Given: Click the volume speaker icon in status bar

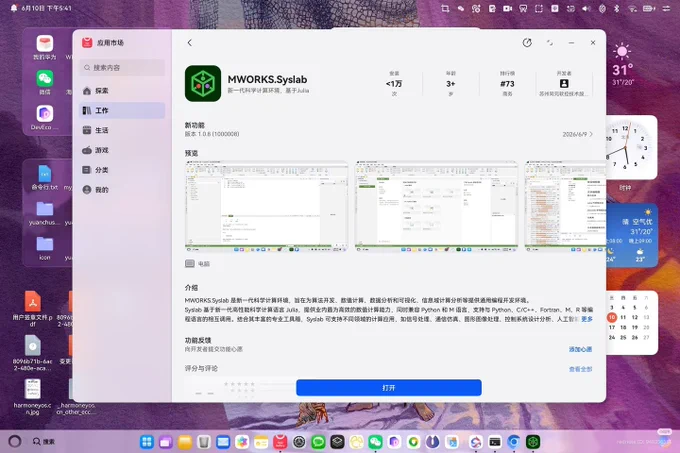Looking at the screenshot, I should pos(586,8).
